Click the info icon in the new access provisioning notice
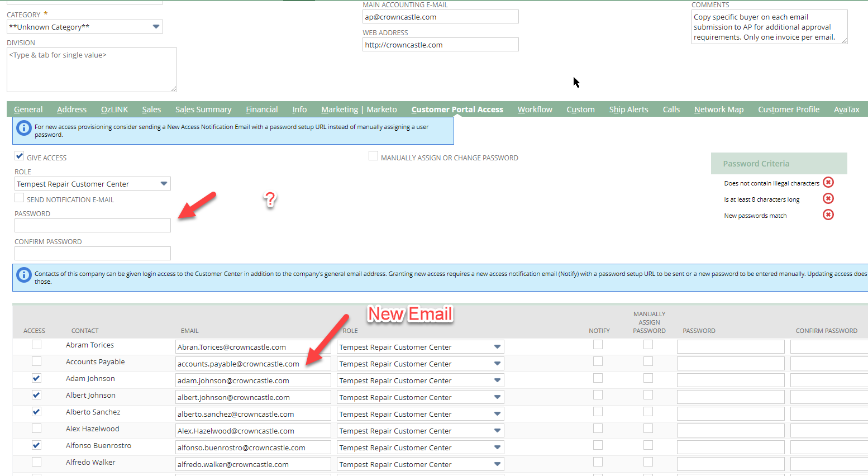The height and width of the screenshot is (476, 868). coord(23,128)
